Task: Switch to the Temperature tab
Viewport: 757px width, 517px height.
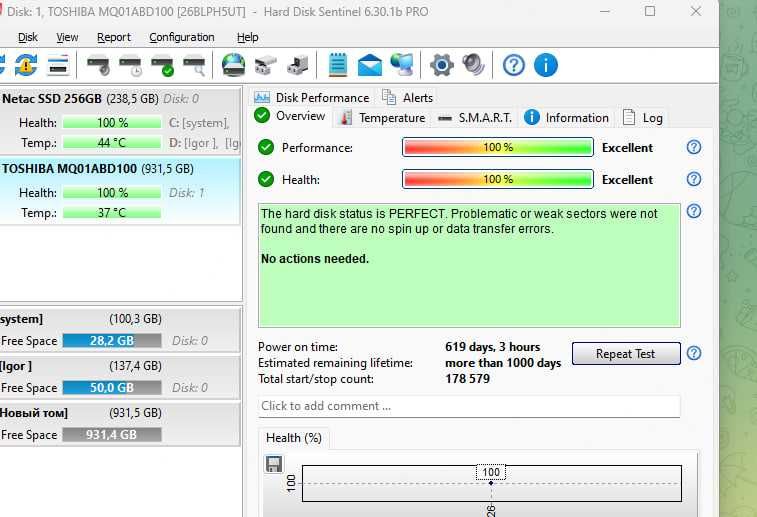Action: 382,118
